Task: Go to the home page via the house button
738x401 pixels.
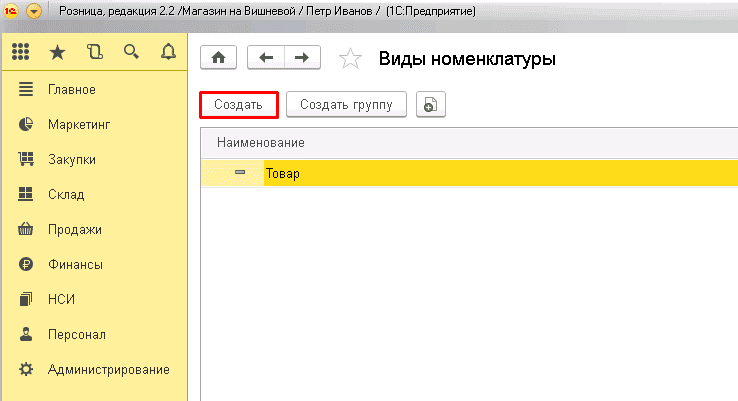Action: coord(219,58)
